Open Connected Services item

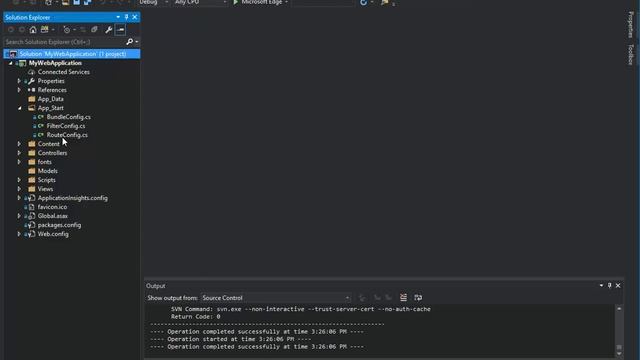point(63,72)
